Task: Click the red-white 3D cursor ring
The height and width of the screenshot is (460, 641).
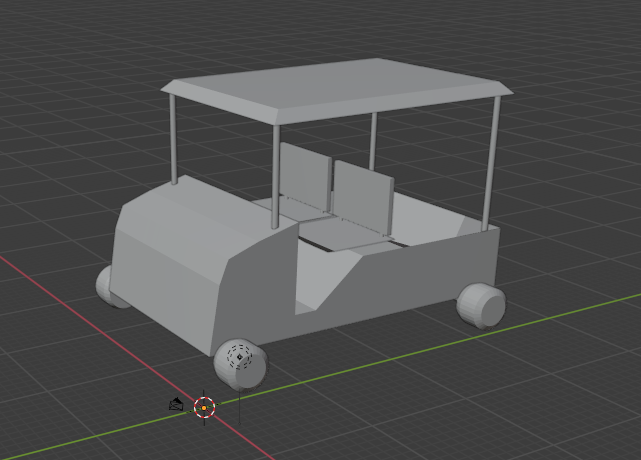Action: click(204, 408)
